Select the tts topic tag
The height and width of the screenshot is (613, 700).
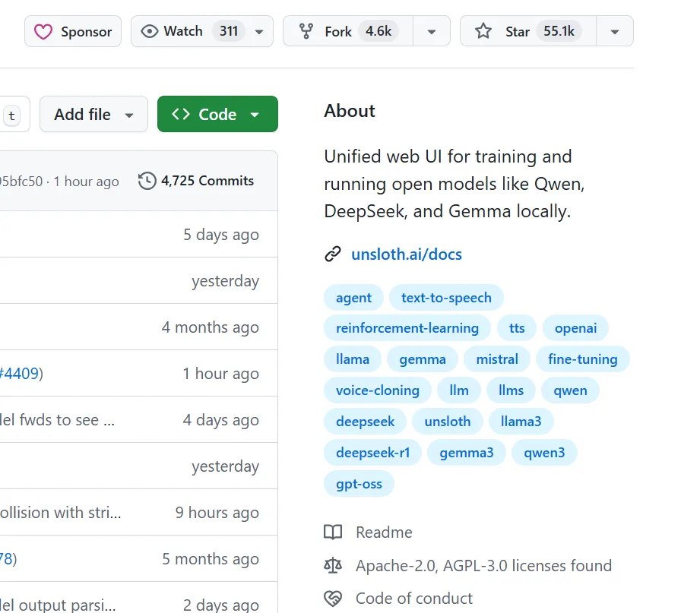pos(517,328)
